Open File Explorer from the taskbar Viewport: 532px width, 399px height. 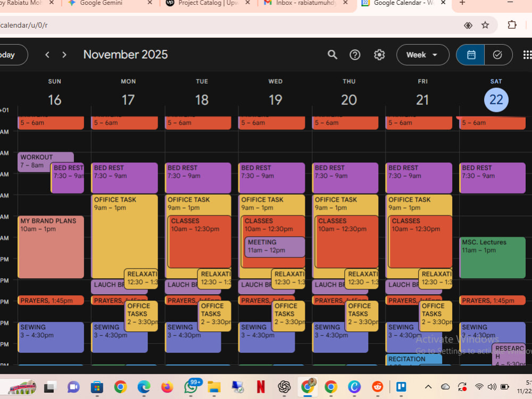point(214,386)
